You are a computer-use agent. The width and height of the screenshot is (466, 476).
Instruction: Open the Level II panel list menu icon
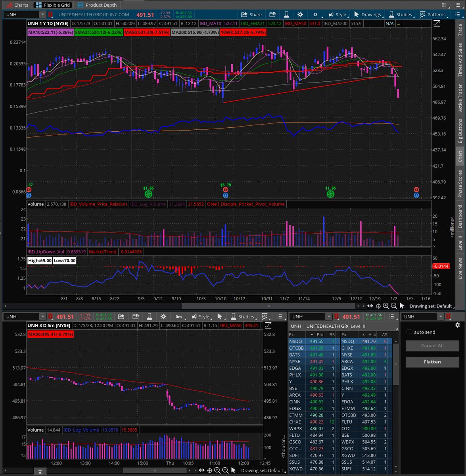(x=392, y=317)
